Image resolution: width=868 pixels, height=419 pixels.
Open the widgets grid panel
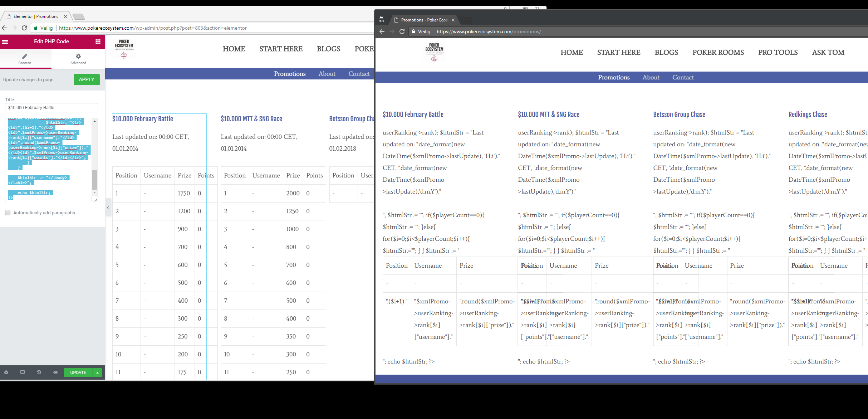(x=98, y=42)
